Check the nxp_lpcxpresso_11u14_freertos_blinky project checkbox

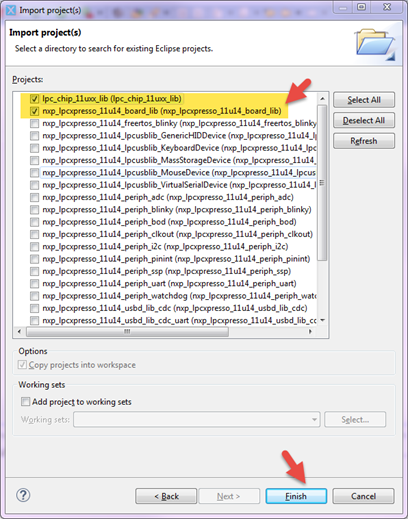tap(34, 123)
